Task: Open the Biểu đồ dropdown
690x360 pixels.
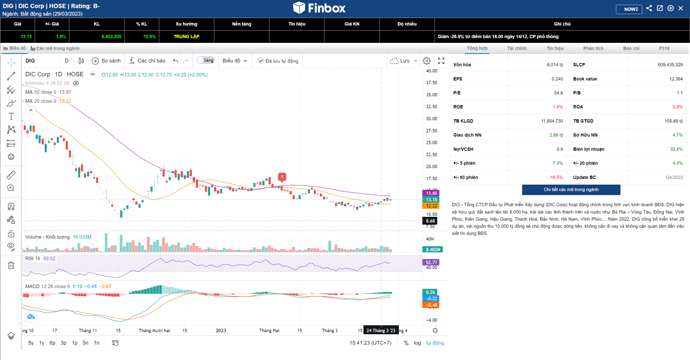Action: (x=235, y=61)
